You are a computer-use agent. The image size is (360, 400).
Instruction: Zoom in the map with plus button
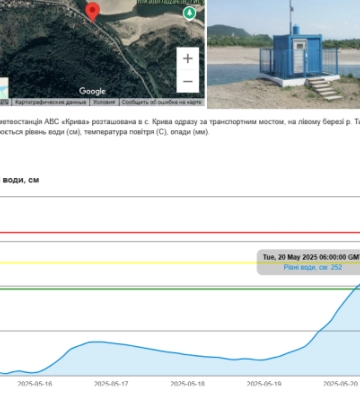pyautogui.click(x=188, y=59)
